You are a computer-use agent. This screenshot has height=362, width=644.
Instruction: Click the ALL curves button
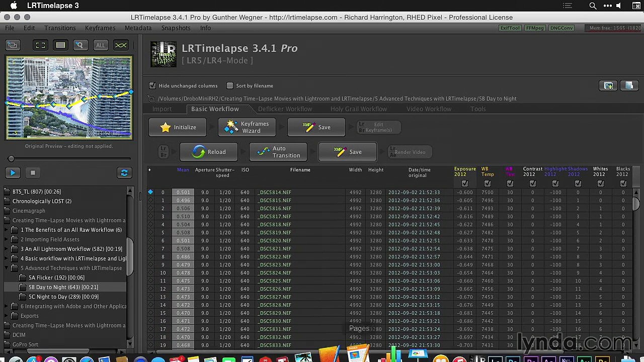(101, 45)
